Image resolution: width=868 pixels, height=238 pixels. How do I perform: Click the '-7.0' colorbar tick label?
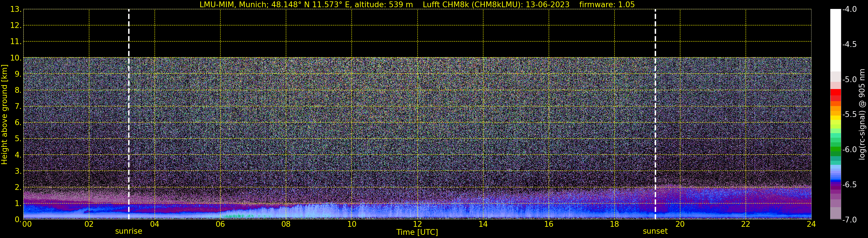[849, 220]
